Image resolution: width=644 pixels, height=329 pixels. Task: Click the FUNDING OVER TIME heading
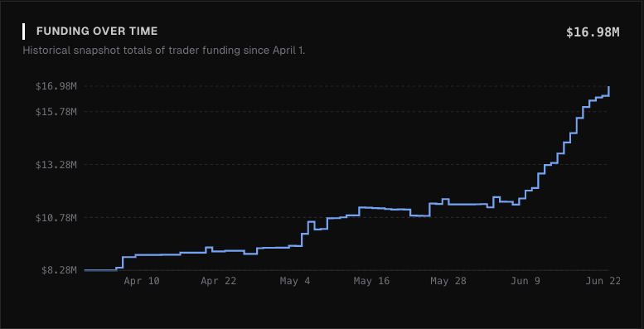click(x=96, y=31)
